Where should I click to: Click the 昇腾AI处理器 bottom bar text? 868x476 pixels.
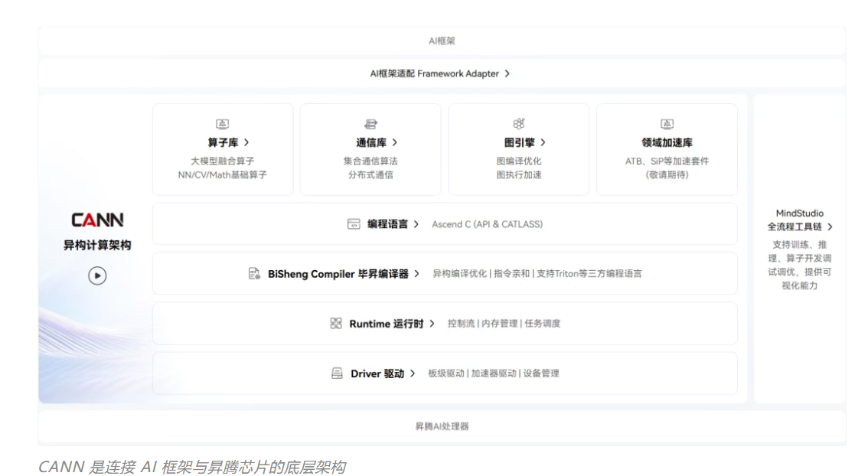coord(442,426)
